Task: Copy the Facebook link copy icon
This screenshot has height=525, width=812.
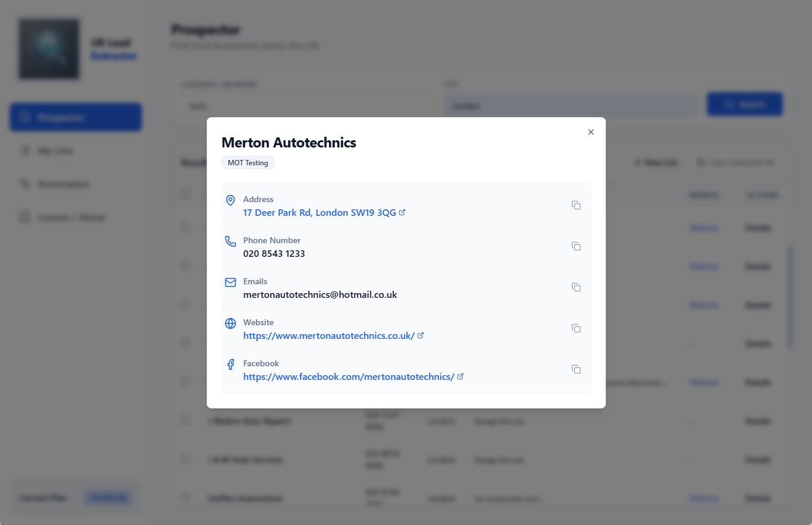Action: pyautogui.click(x=576, y=369)
